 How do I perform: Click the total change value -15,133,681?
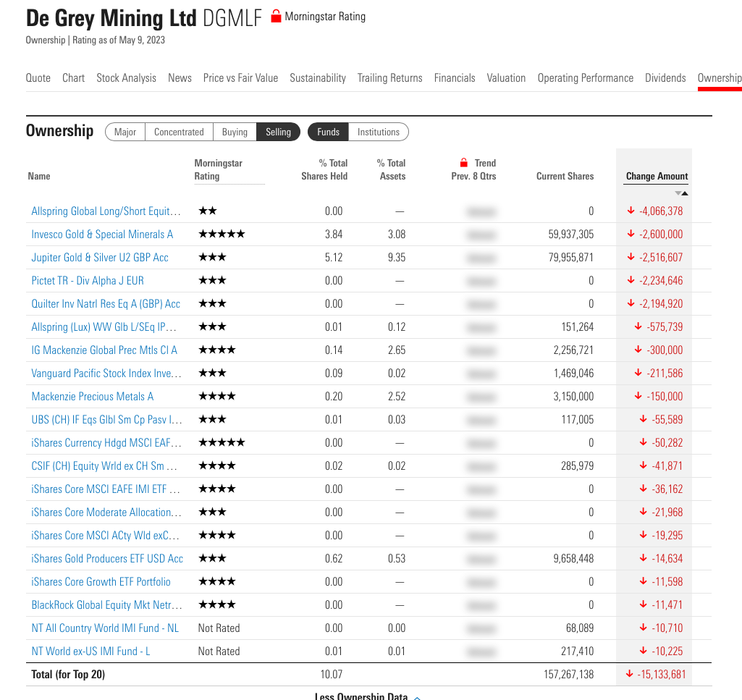pos(661,675)
